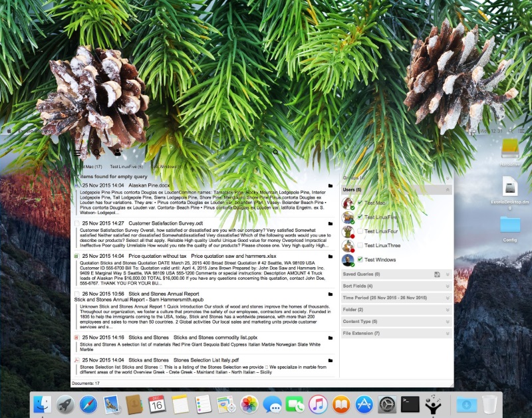Expand the Sort Fields section
This screenshot has height=418, width=532.
click(x=448, y=286)
